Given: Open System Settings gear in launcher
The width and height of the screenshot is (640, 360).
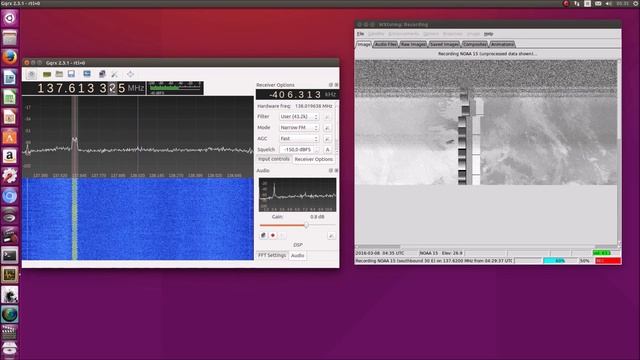Looking at the screenshot, I should pyautogui.click(x=9, y=176).
